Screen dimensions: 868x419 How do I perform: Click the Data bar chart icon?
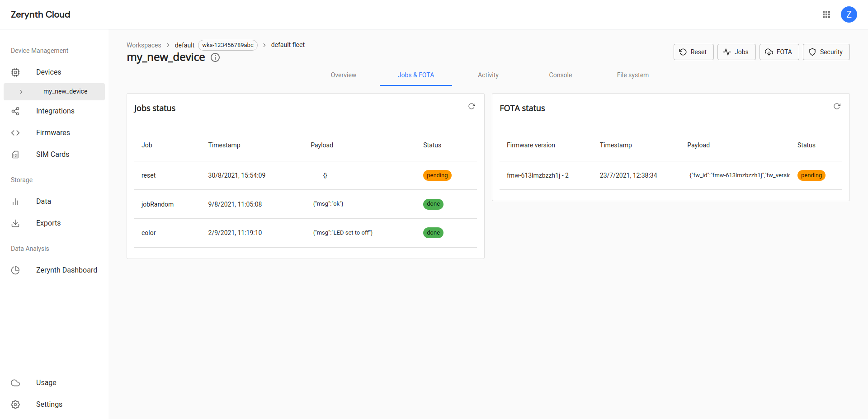point(15,202)
